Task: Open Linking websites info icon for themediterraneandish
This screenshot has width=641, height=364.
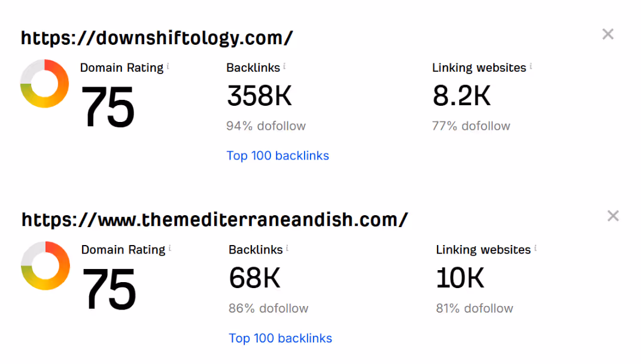Action: (535, 247)
